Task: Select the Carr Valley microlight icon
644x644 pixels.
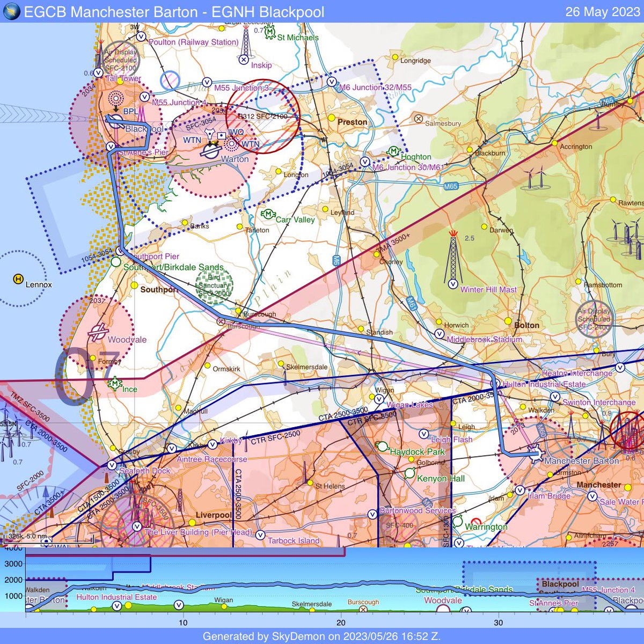Action: click(x=267, y=214)
